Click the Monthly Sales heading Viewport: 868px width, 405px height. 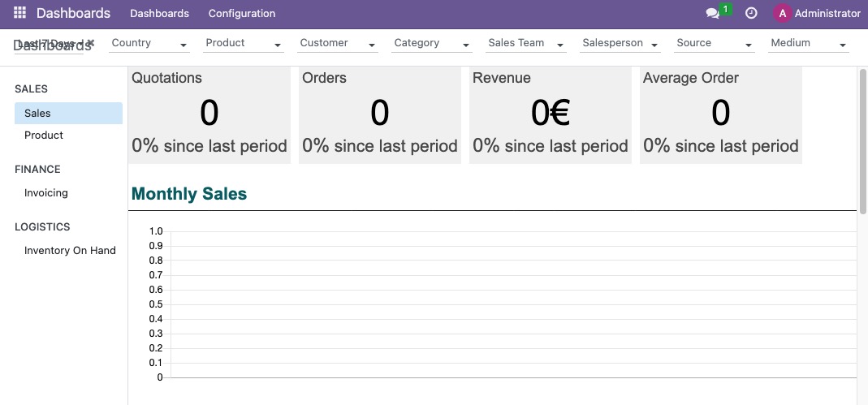189,194
